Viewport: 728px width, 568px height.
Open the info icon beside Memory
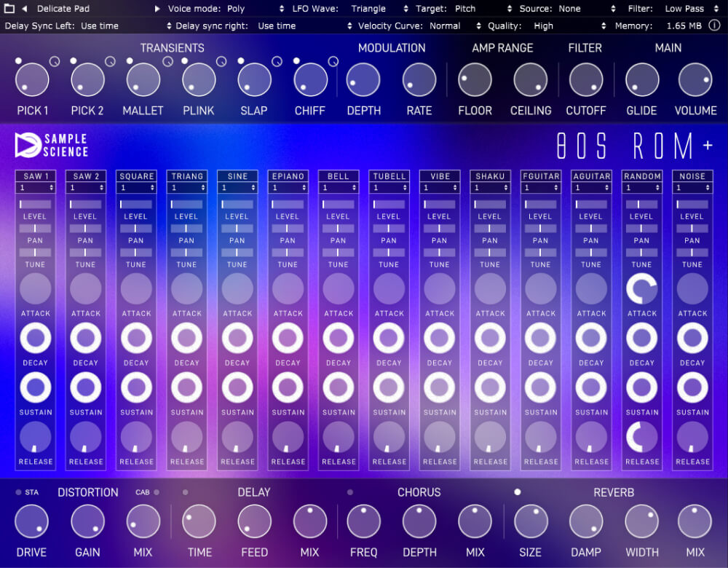point(714,25)
